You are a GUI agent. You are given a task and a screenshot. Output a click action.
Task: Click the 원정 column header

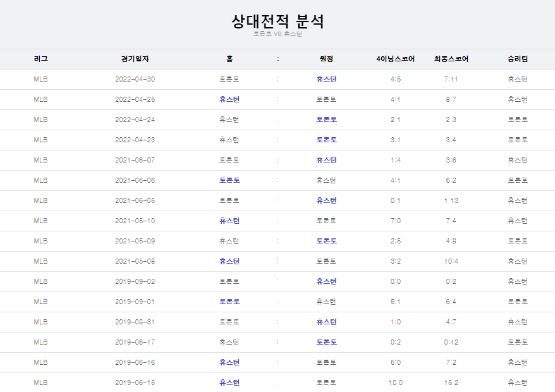tap(326, 59)
